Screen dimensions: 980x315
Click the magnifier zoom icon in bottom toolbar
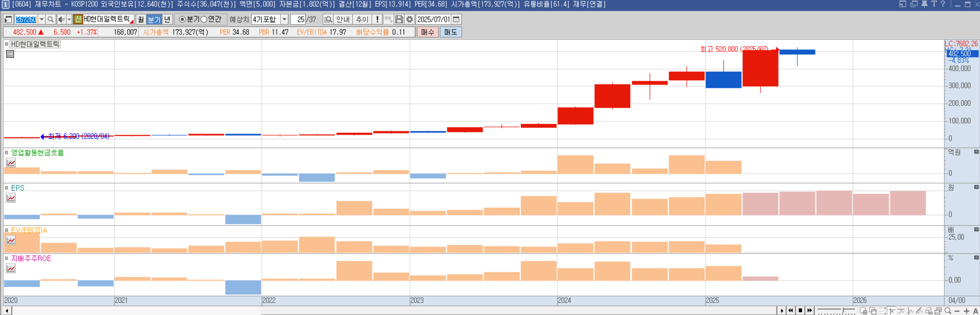(x=948, y=311)
